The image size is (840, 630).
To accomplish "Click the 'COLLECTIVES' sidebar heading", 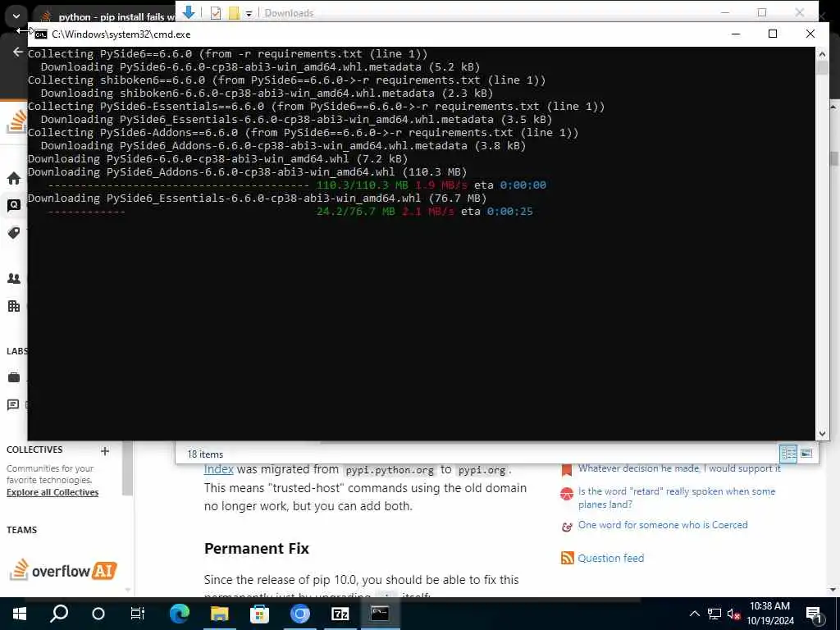I will point(34,450).
